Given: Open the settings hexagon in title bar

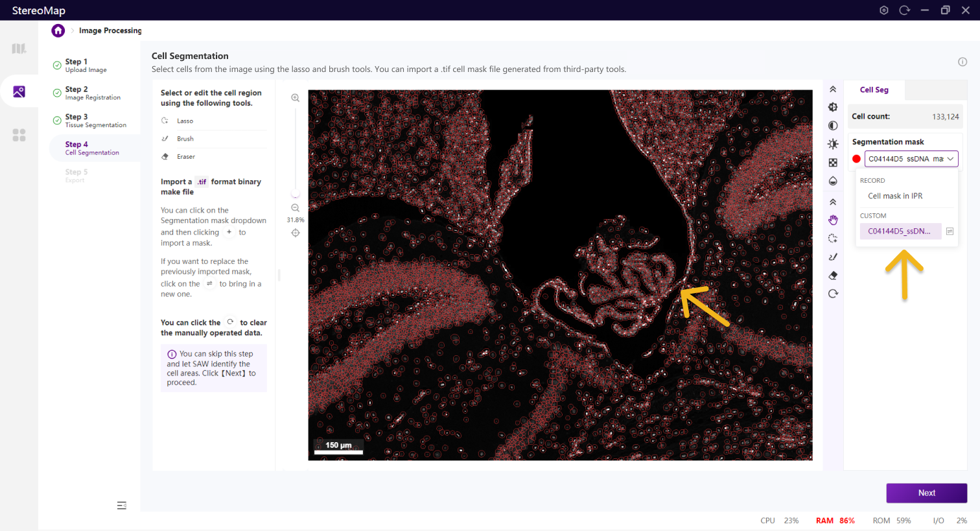Looking at the screenshot, I should click(884, 10).
